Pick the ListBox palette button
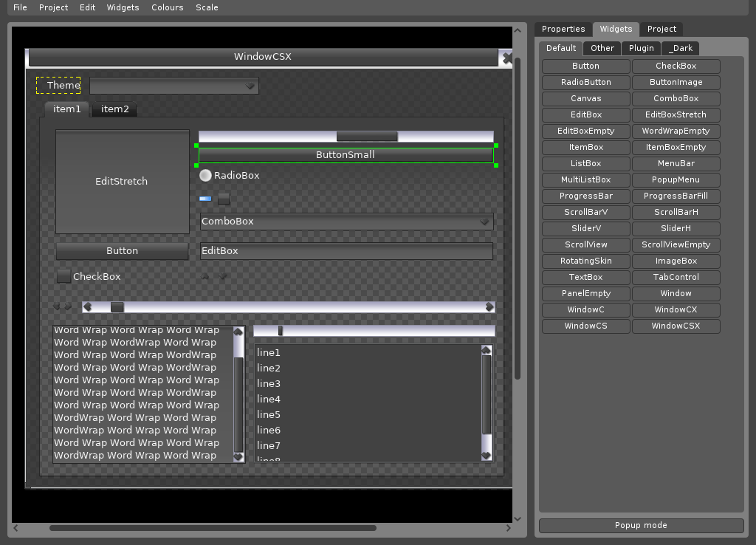 [585, 163]
